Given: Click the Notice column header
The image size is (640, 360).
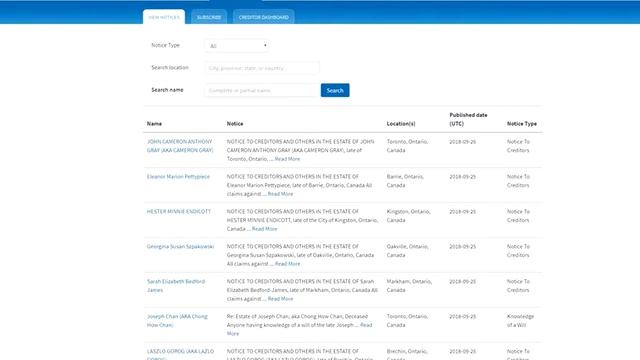Looking at the screenshot, I should (x=235, y=124).
